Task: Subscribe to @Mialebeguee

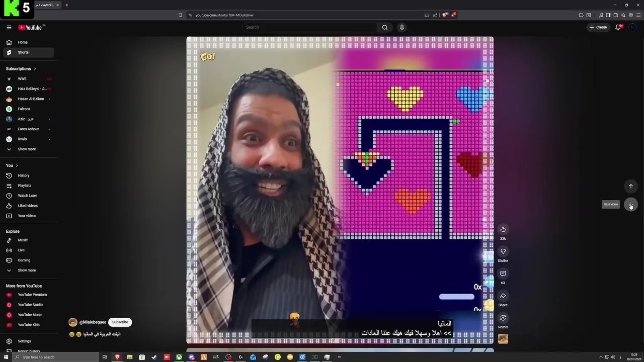Action: [120, 322]
